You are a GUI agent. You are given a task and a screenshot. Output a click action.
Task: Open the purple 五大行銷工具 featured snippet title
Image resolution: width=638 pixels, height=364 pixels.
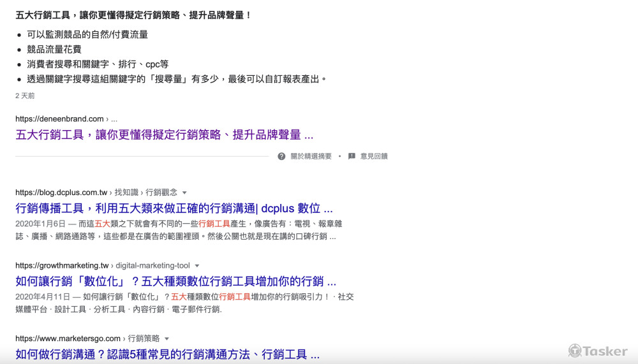(164, 135)
